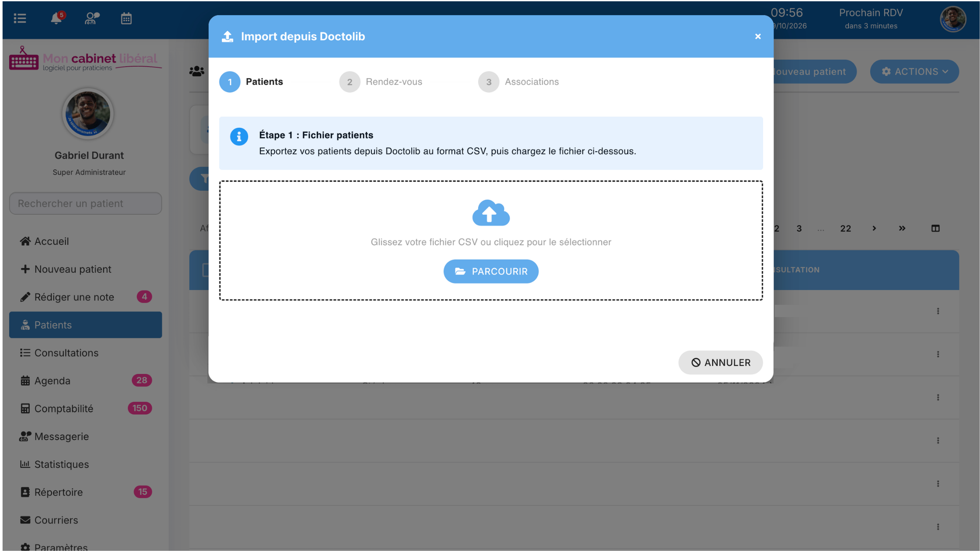Open the first row's three-dot menu
This screenshot has width=980, height=551.
(938, 311)
